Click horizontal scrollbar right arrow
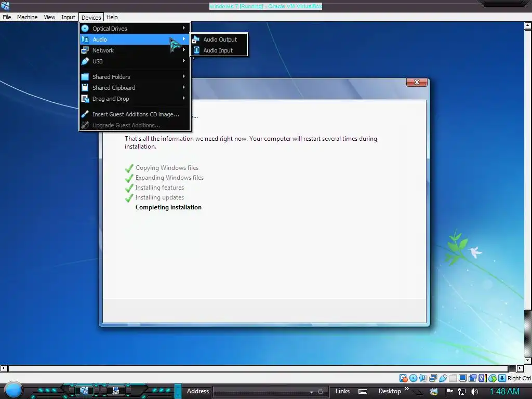The image size is (532, 399). pyautogui.click(x=520, y=368)
